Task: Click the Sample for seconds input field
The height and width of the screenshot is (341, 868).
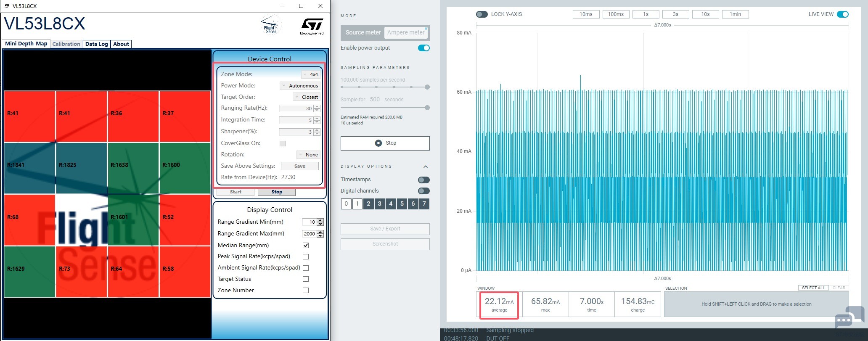Action: coord(375,100)
